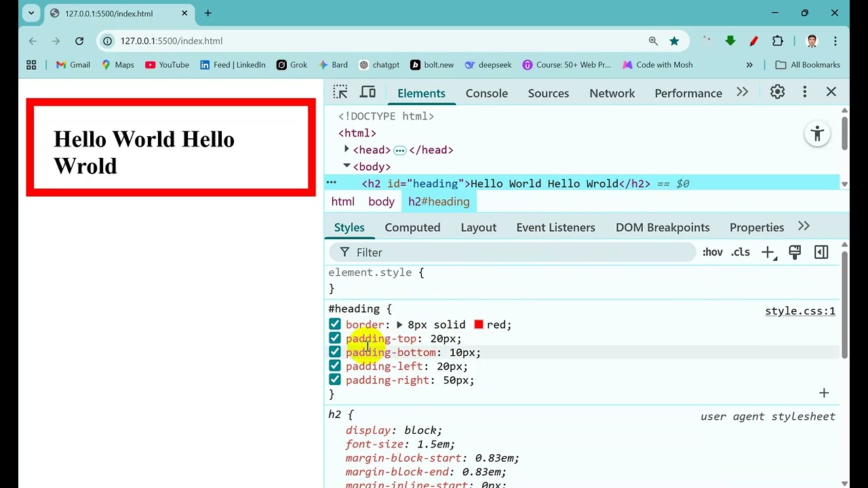Uncheck the padding-top declaration
Viewport: 868px width, 488px height.
point(335,338)
